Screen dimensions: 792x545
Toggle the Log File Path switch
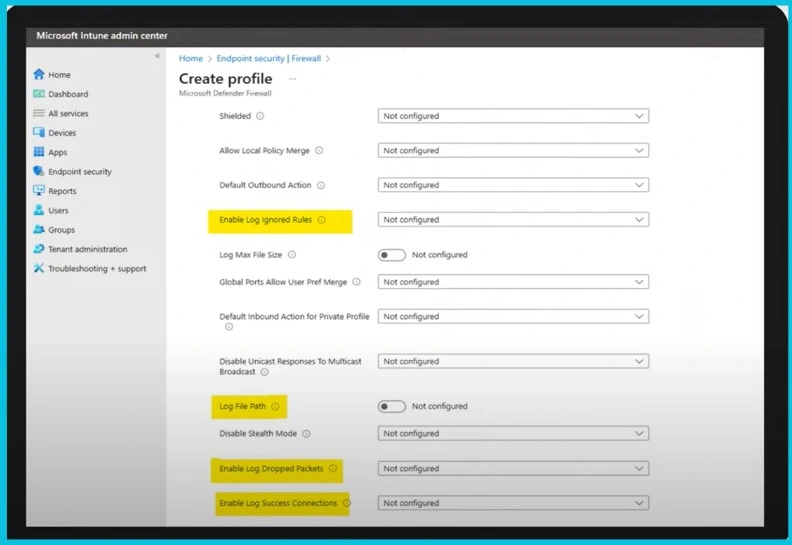pos(391,407)
